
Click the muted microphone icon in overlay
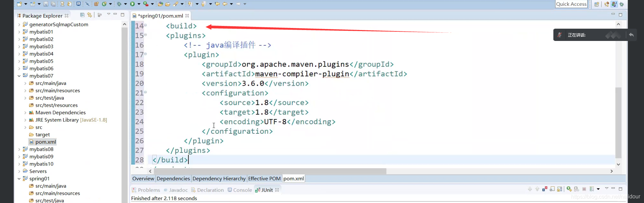coord(560,35)
